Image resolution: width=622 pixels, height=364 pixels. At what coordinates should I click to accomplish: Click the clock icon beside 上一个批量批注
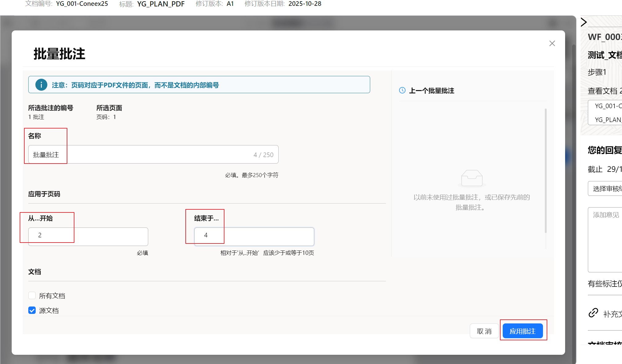(402, 90)
